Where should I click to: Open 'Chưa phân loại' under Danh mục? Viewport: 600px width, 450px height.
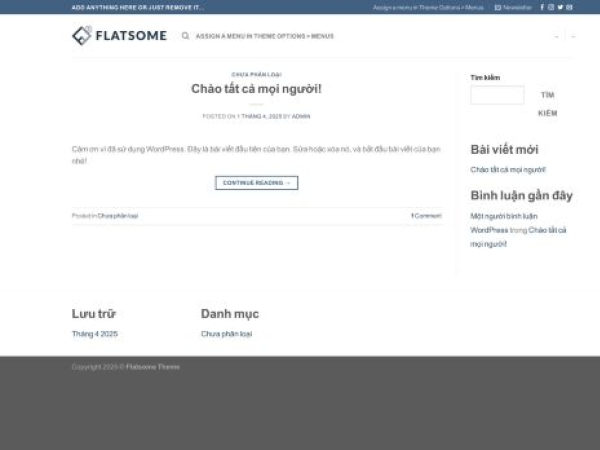click(x=226, y=333)
